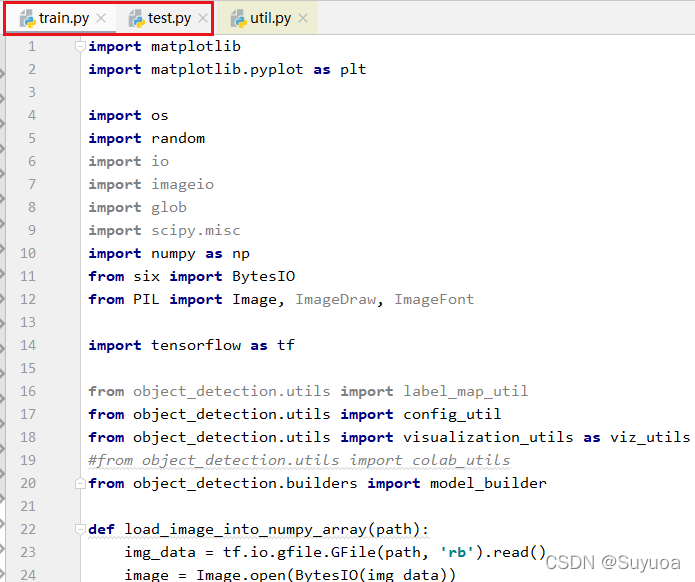Click 'tensorflow' on line 14

coord(196,345)
